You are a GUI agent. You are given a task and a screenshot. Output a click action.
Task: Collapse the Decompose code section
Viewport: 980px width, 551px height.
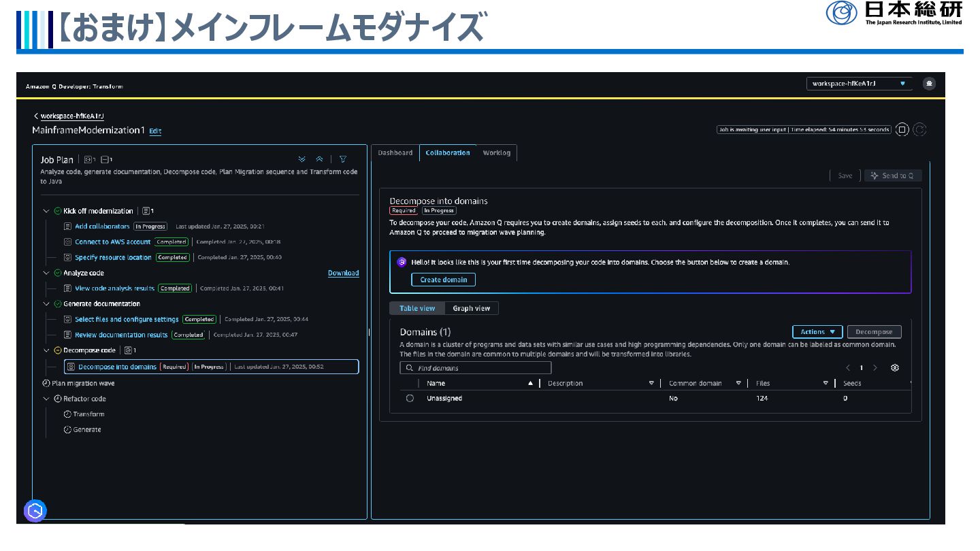(46, 350)
